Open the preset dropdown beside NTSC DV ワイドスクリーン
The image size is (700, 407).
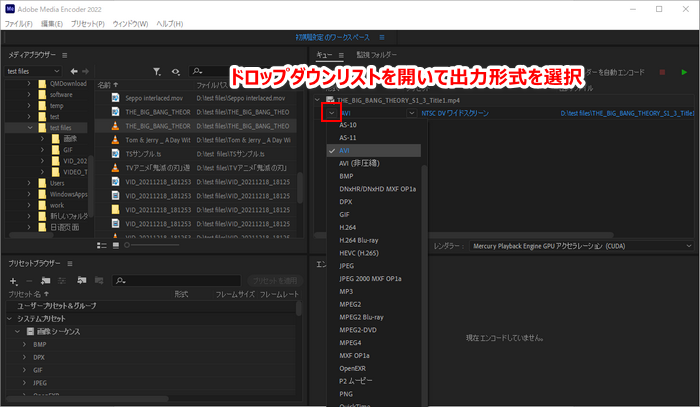click(x=412, y=114)
